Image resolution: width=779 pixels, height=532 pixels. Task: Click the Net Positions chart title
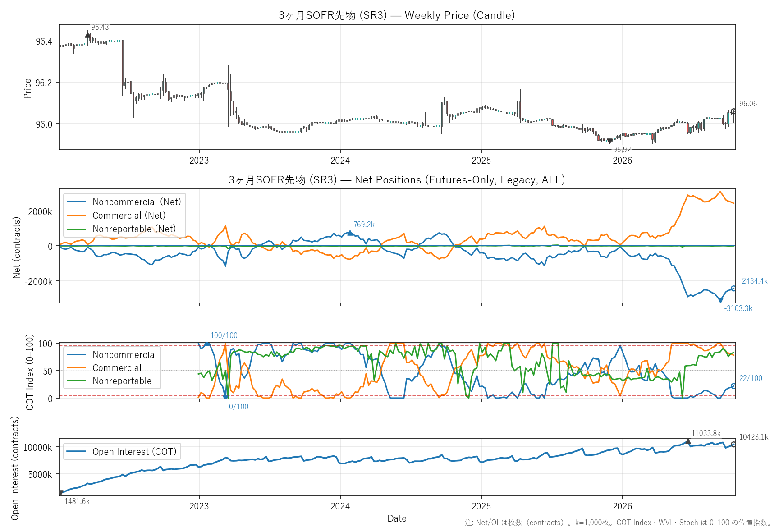coord(397,180)
